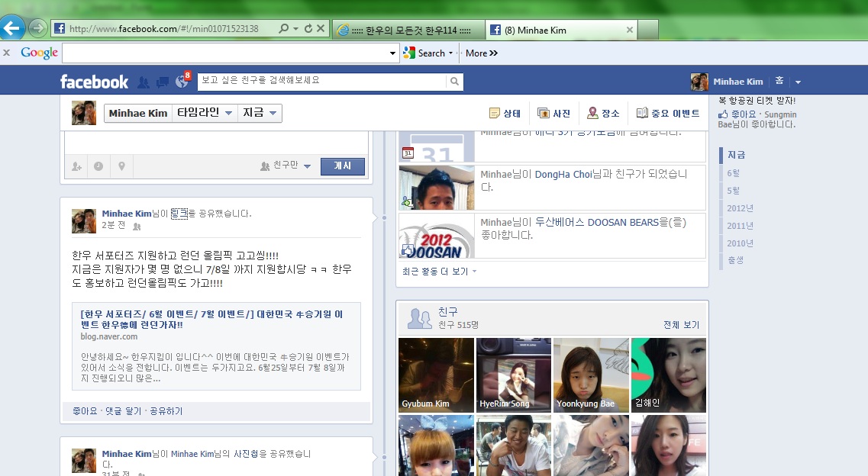Open the 지금 time dropdown
Image resolution: width=868 pixels, height=476 pixels.
click(260, 113)
